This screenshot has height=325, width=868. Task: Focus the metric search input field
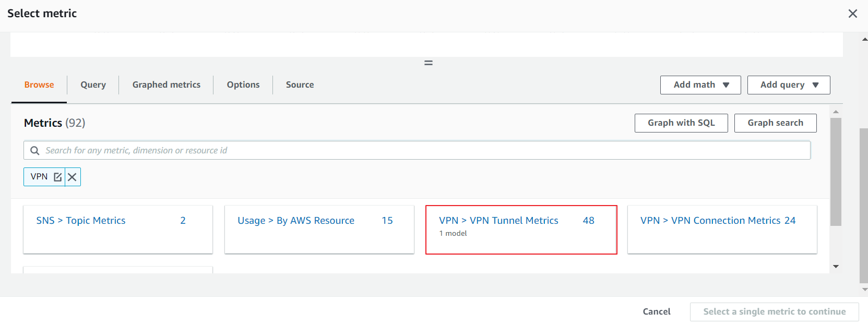point(418,150)
